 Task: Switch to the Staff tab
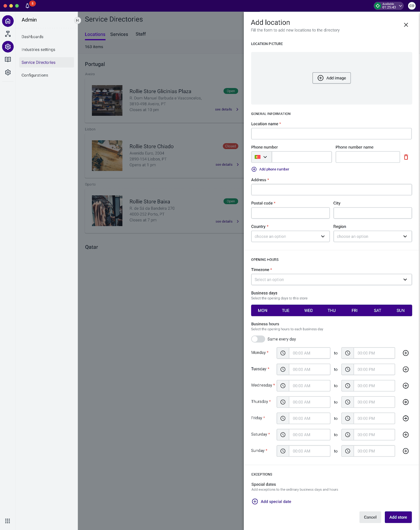point(141,34)
